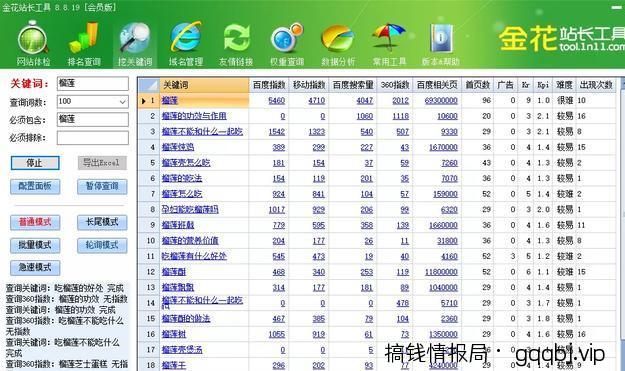Focus the 必须包含 input field
This screenshot has width=625, height=371.
click(x=92, y=119)
